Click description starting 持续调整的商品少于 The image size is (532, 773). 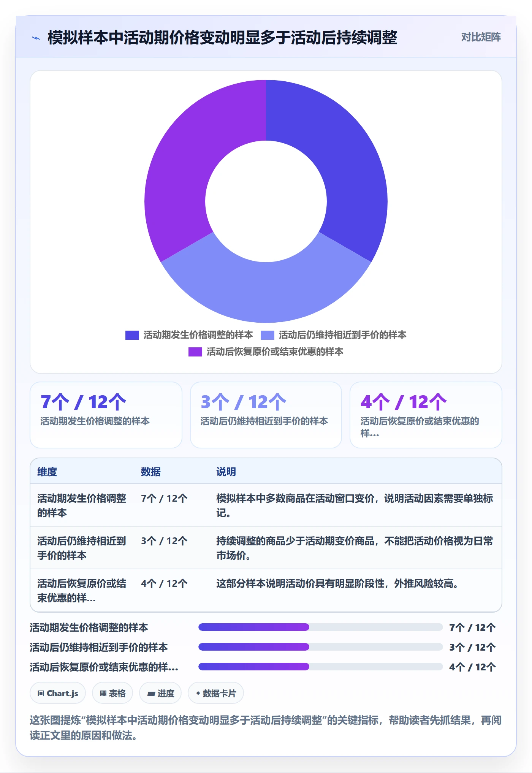point(355,548)
